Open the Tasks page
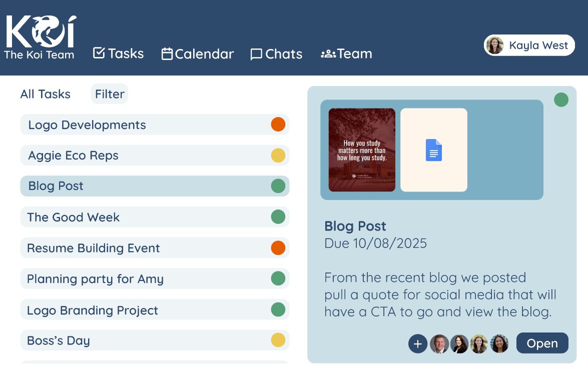Viewport: 588px width, 377px height. 119,53
